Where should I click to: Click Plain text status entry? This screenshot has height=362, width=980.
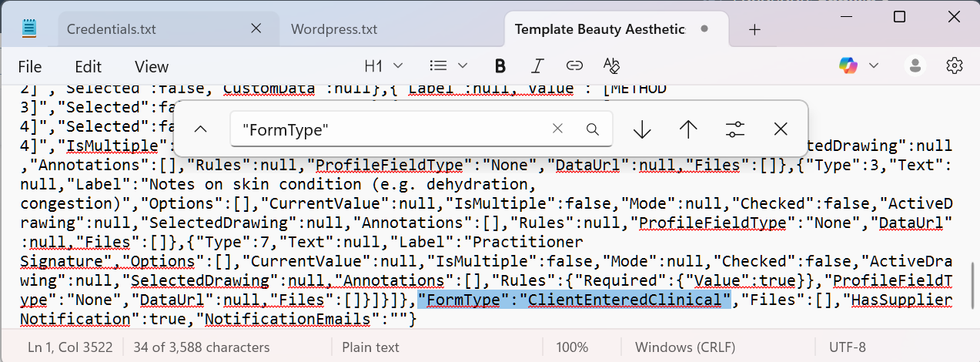[x=370, y=347]
